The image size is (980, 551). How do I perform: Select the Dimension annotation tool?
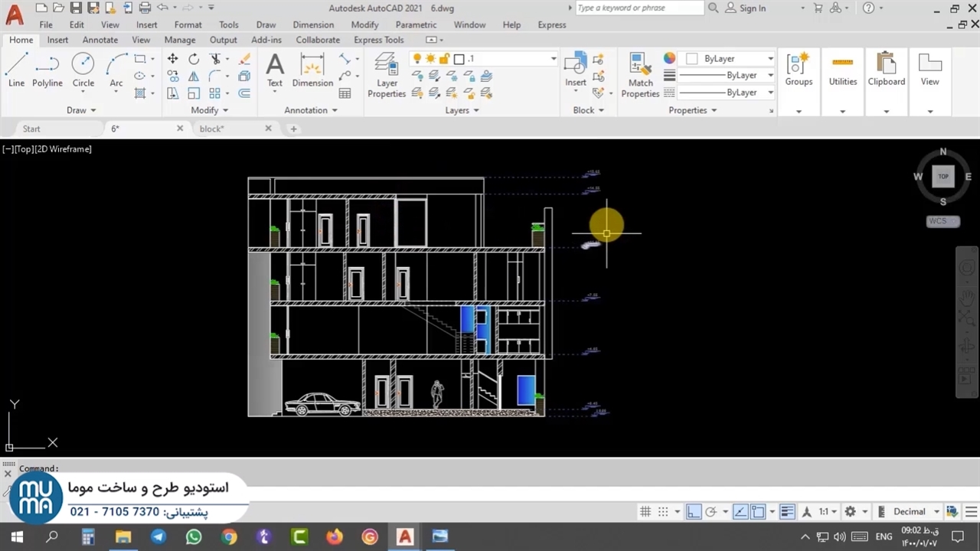click(312, 70)
